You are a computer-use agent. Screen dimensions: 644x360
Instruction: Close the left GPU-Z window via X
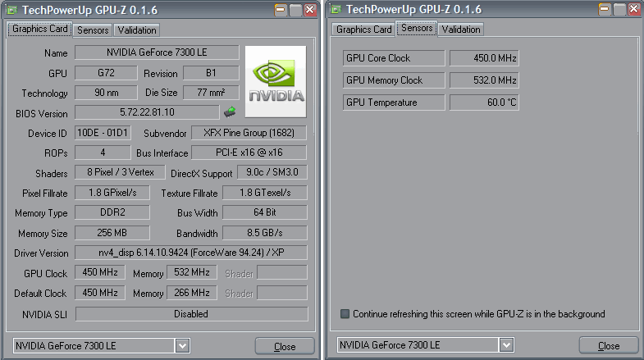point(310,10)
